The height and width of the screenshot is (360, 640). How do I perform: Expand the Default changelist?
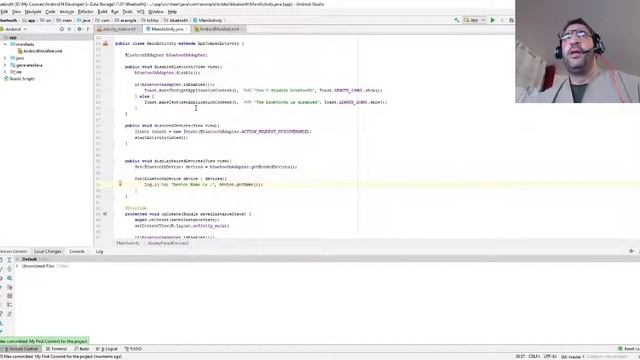pyautogui.click(x=17, y=259)
